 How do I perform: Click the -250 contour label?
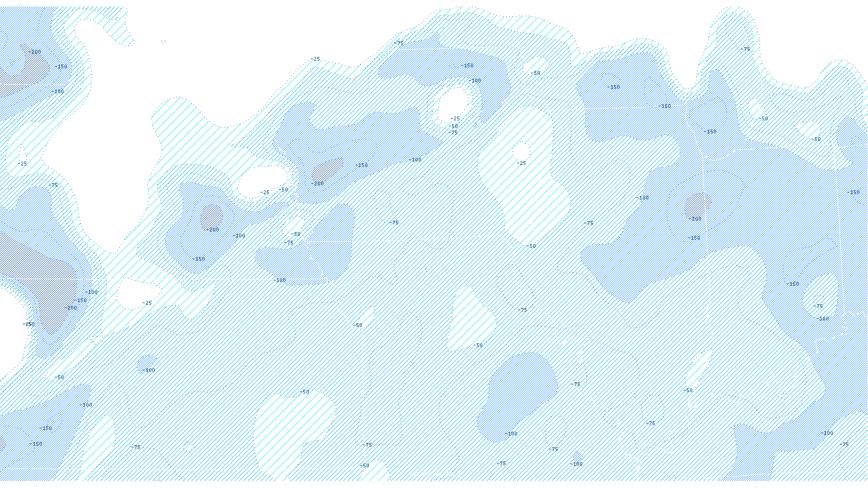pos(28,324)
